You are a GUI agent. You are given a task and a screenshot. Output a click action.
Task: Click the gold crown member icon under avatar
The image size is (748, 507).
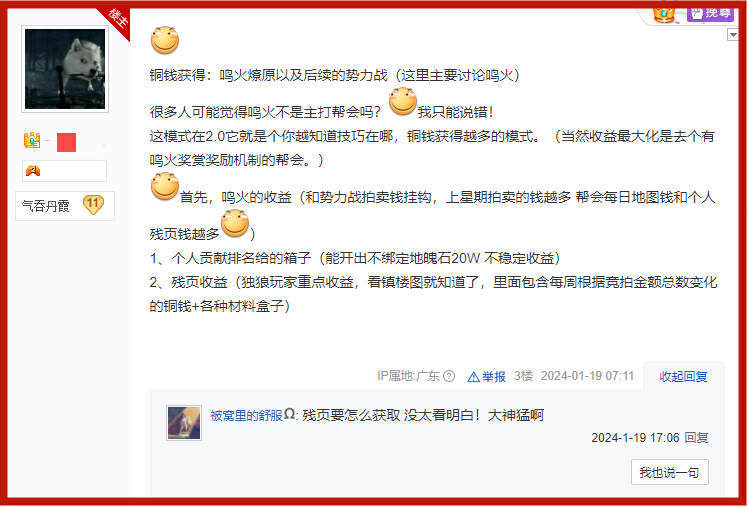point(32,140)
